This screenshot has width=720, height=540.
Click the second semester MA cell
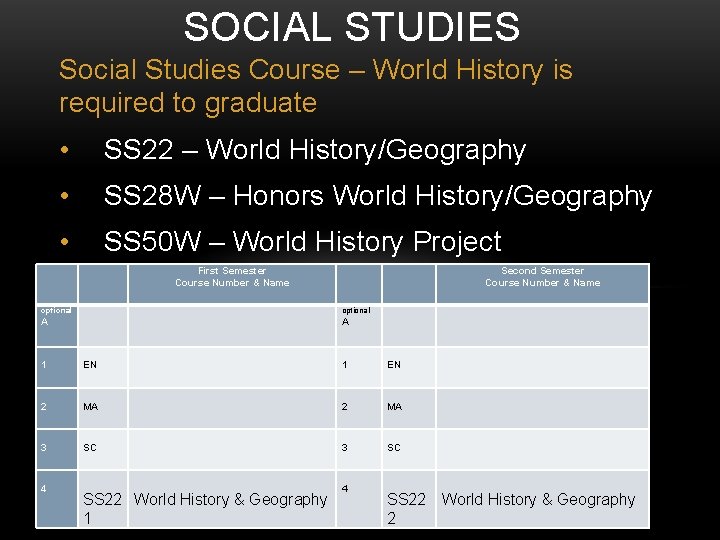[409, 408]
